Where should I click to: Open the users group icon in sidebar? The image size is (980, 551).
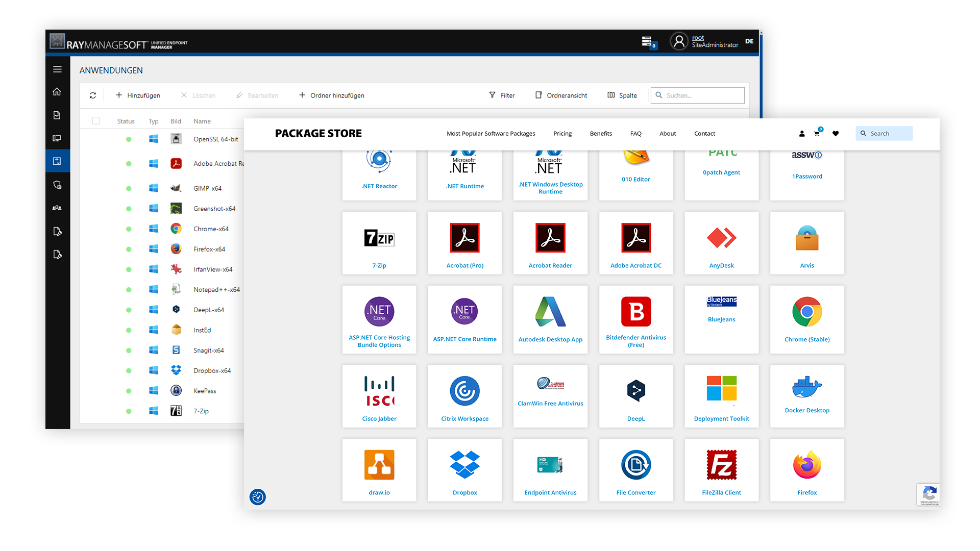tap(57, 208)
